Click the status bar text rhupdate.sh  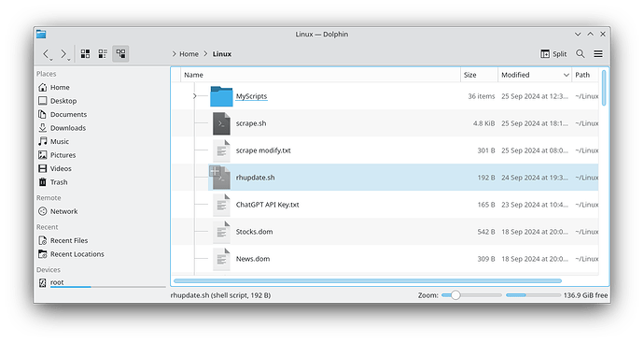point(220,295)
